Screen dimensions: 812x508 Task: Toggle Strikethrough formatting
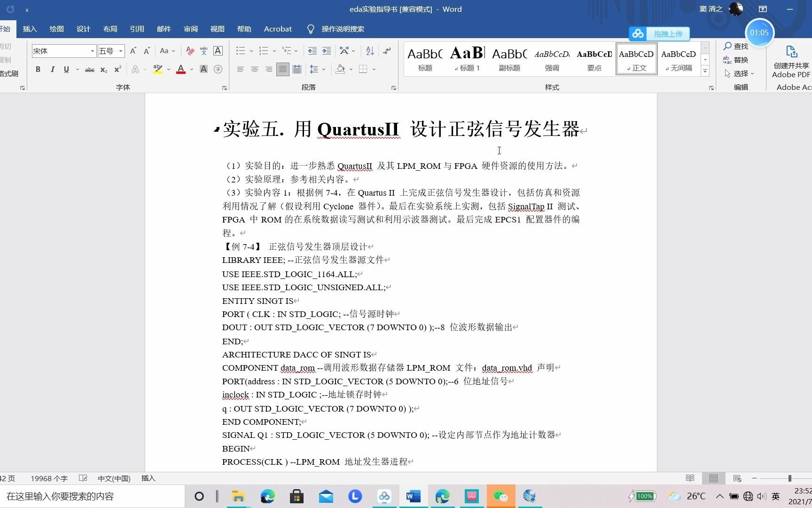(x=89, y=70)
